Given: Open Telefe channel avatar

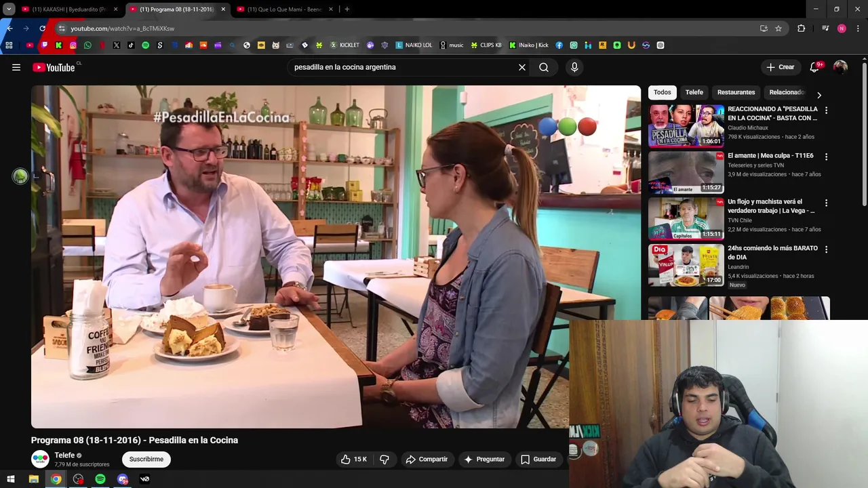Looking at the screenshot, I should pos(40,459).
